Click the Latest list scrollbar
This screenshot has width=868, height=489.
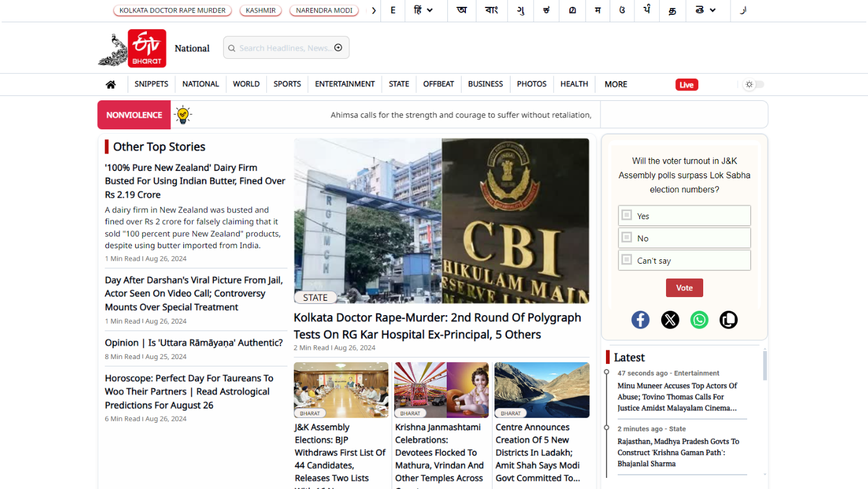(765, 365)
